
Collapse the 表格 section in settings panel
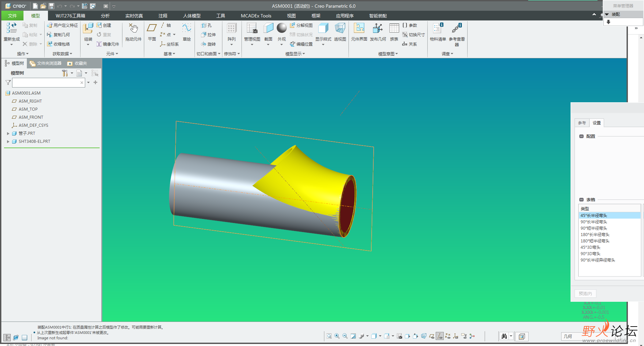click(x=581, y=200)
